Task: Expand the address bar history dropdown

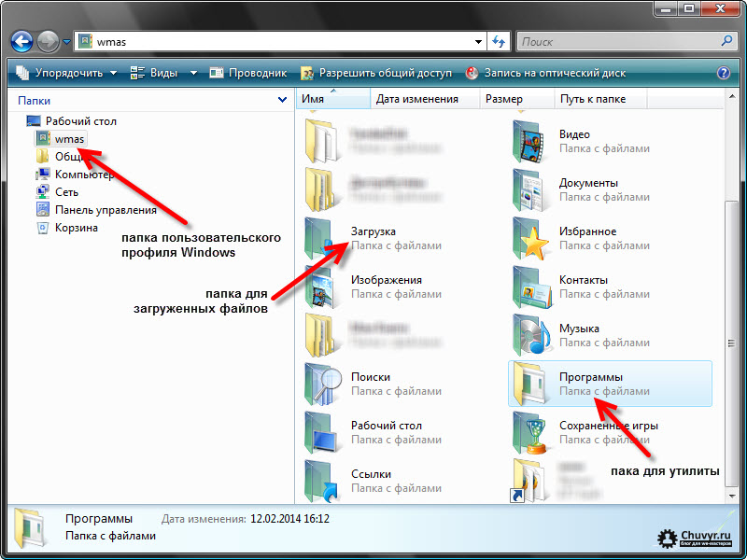Action: click(x=478, y=42)
